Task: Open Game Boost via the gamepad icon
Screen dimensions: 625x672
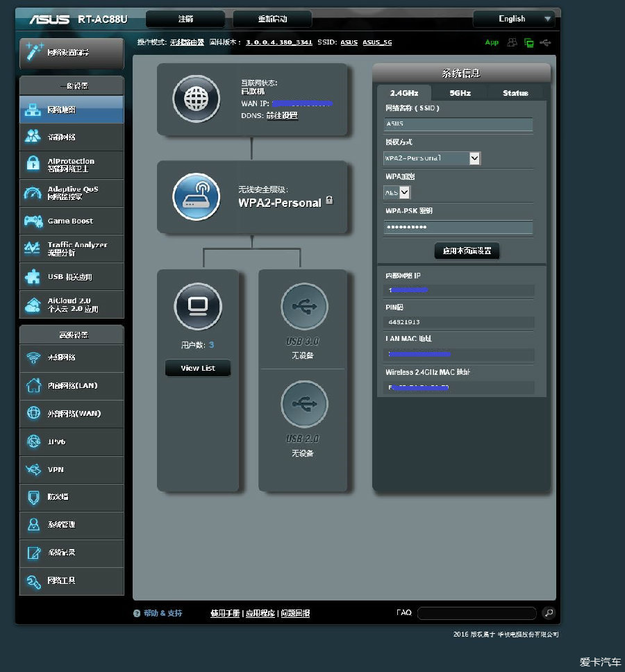Action: [x=33, y=221]
